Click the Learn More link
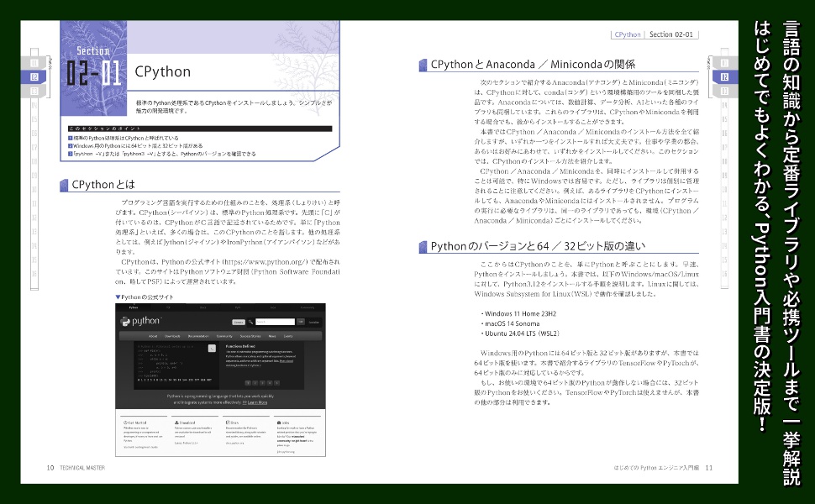The image size is (815, 504). [257, 402]
